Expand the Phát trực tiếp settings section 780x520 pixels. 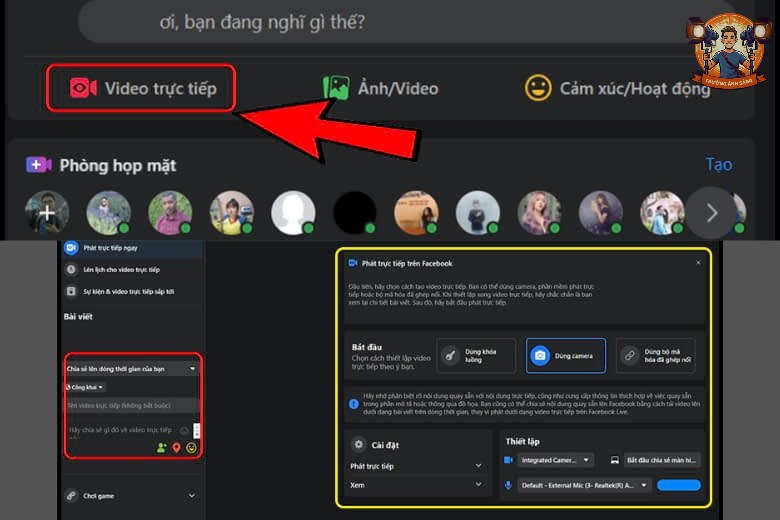click(x=416, y=466)
